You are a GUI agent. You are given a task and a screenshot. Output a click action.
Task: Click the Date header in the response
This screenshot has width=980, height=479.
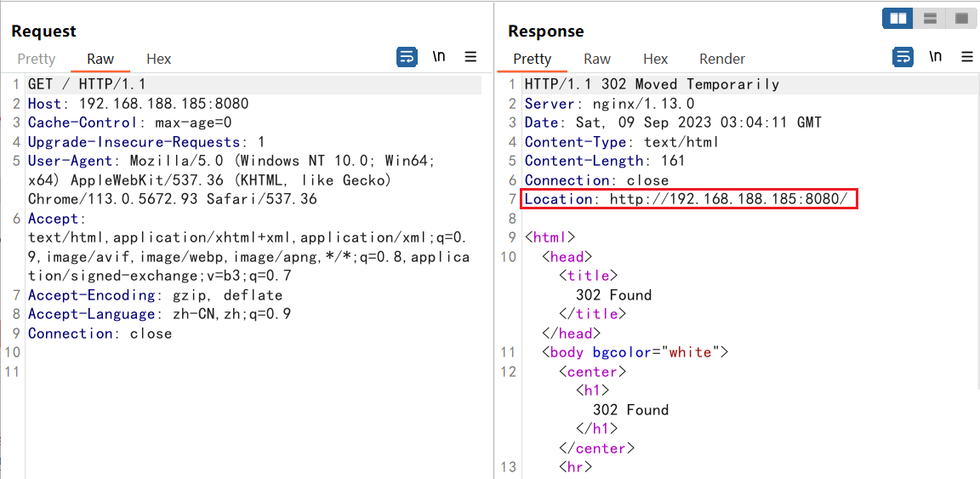pos(673,123)
